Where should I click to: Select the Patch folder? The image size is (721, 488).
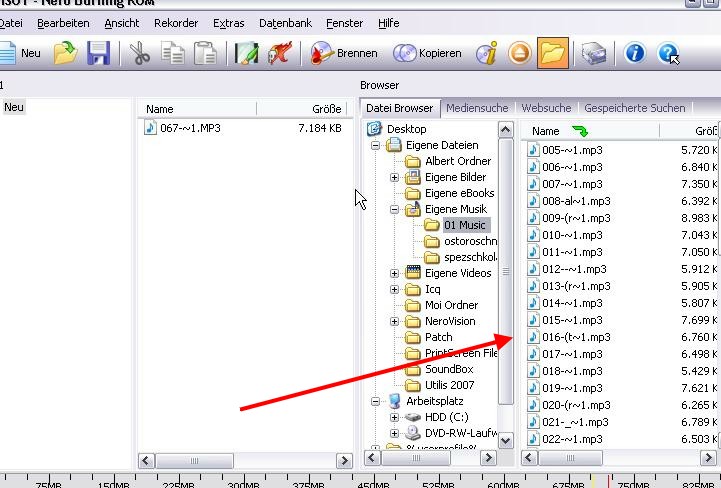tap(439, 337)
